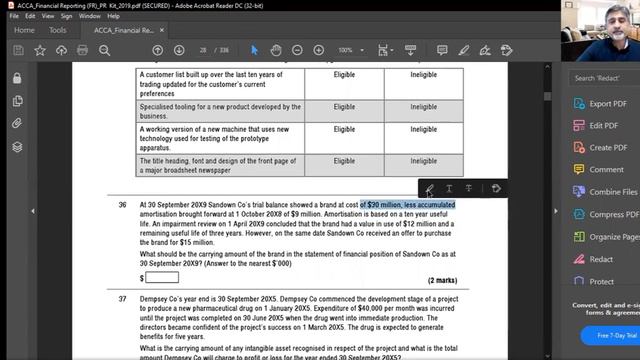The width and height of the screenshot is (640, 360).
Task: Open the stamp tool in the toolbar
Action: (x=507, y=50)
